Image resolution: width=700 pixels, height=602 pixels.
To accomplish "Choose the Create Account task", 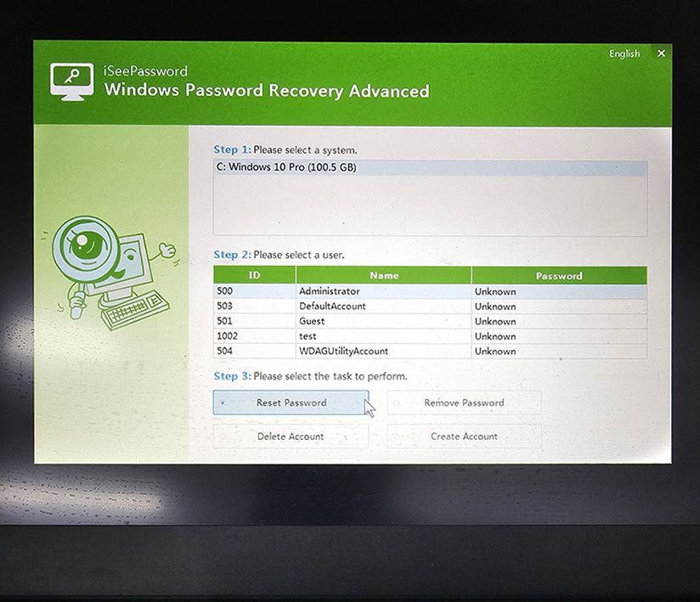I will tap(464, 436).
